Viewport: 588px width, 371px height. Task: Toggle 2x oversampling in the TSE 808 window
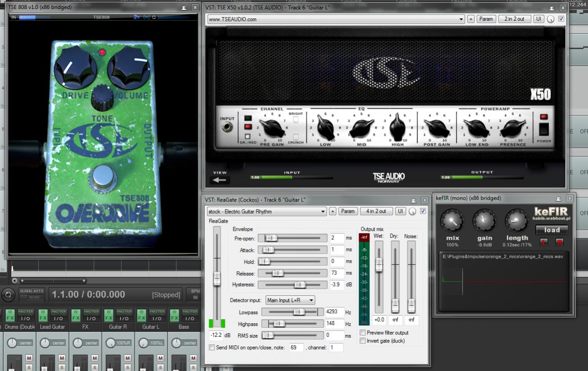[137, 17]
